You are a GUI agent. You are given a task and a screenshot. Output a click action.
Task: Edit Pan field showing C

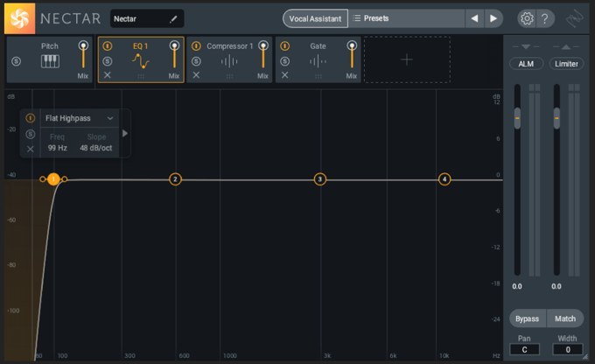pos(524,350)
